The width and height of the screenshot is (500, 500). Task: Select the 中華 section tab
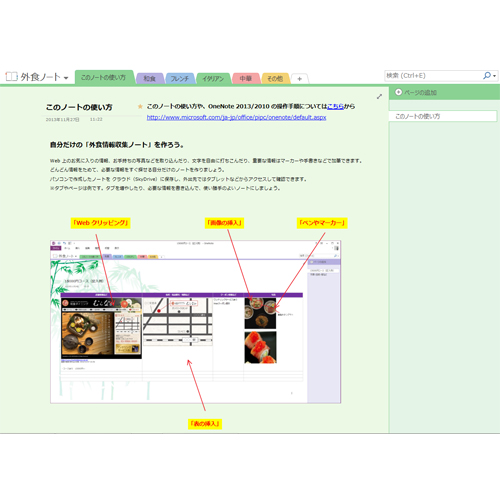[246, 79]
